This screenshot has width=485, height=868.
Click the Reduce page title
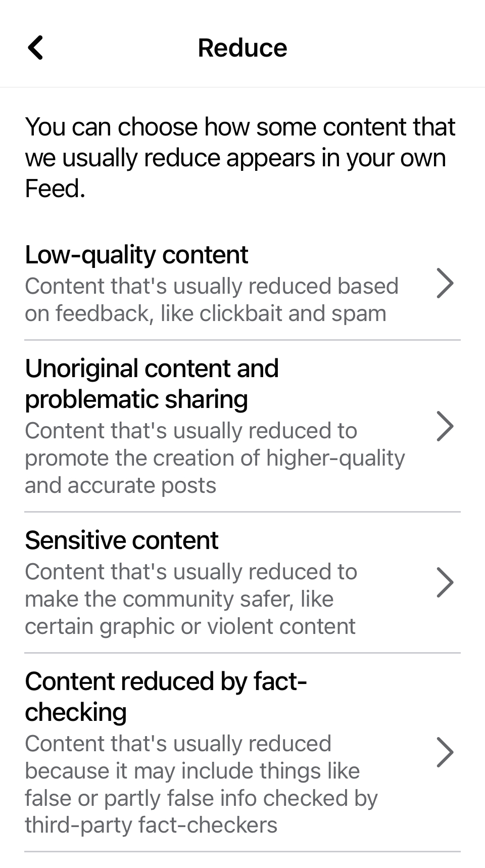click(x=243, y=48)
